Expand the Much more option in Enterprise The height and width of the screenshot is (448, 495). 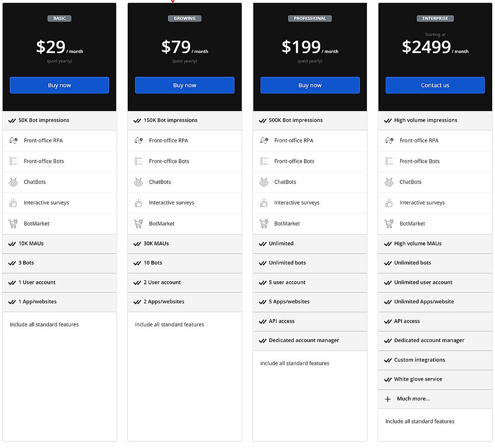pyautogui.click(x=413, y=399)
